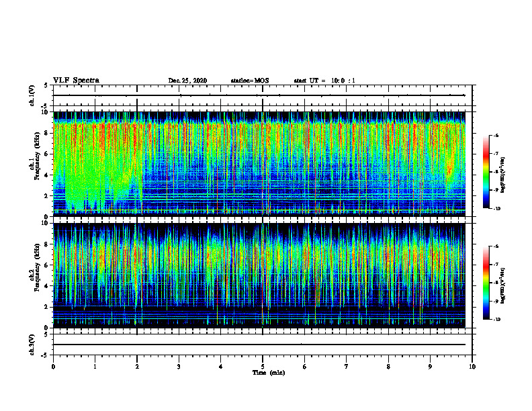Screen dimensions: 532x411
Task: Click the time axis tick label "10"
Action: (472, 367)
